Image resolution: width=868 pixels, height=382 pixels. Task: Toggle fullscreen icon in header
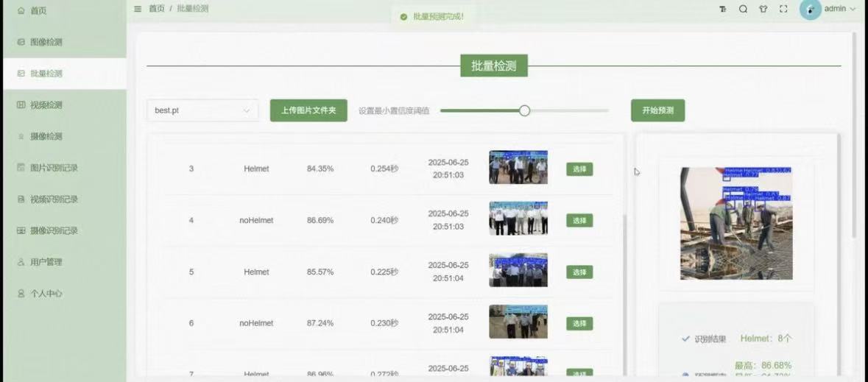(783, 9)
